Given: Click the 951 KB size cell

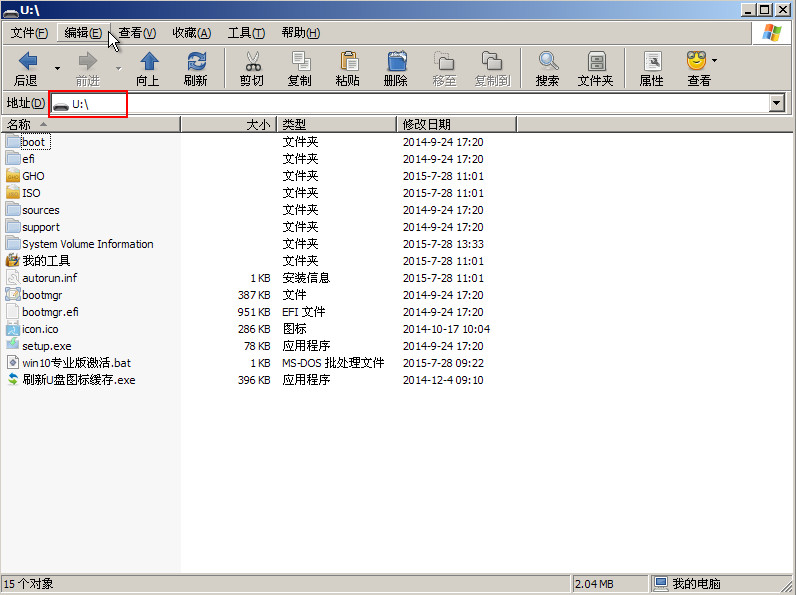Looking at the screenshot, I should click(254, 312).
